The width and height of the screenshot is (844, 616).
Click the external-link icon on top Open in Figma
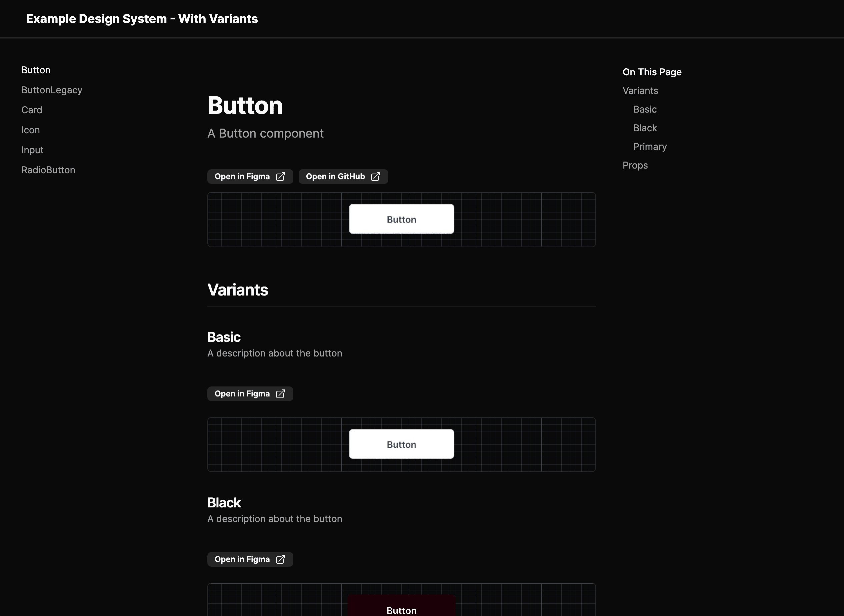point(280,176)
